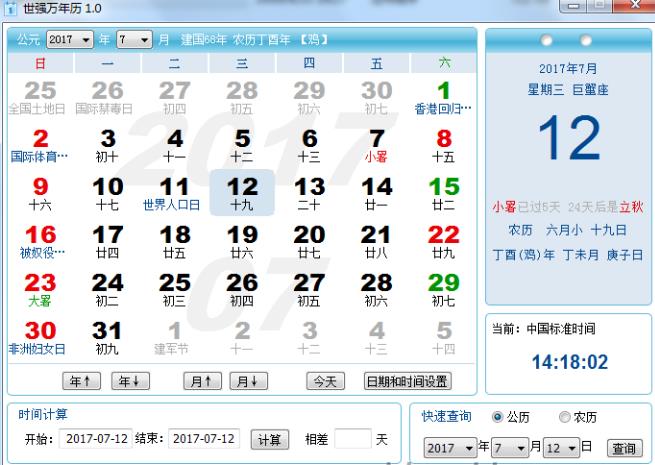Select July 22 in the calendar grid
655x465 pixels.
click(443, 240)
